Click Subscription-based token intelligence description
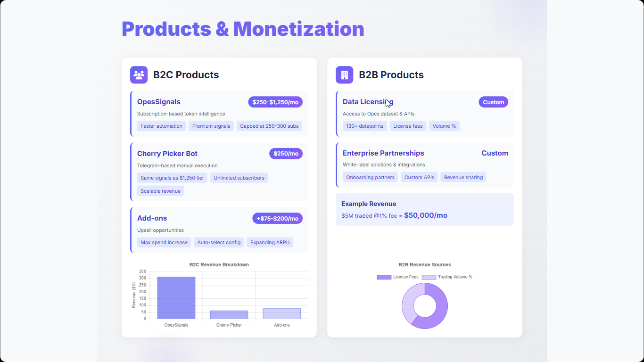This screenshot has height=362, width=644. [x=181, y=114]
